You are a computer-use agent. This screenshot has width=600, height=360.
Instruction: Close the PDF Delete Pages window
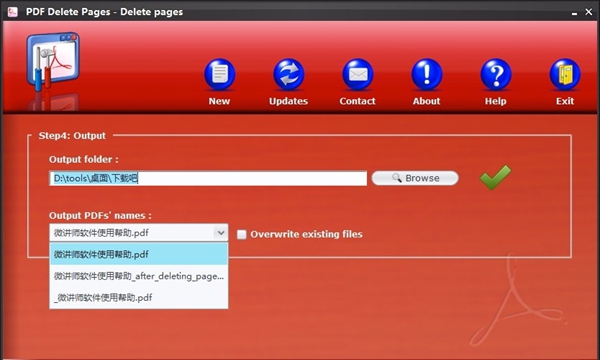point(589,12)
